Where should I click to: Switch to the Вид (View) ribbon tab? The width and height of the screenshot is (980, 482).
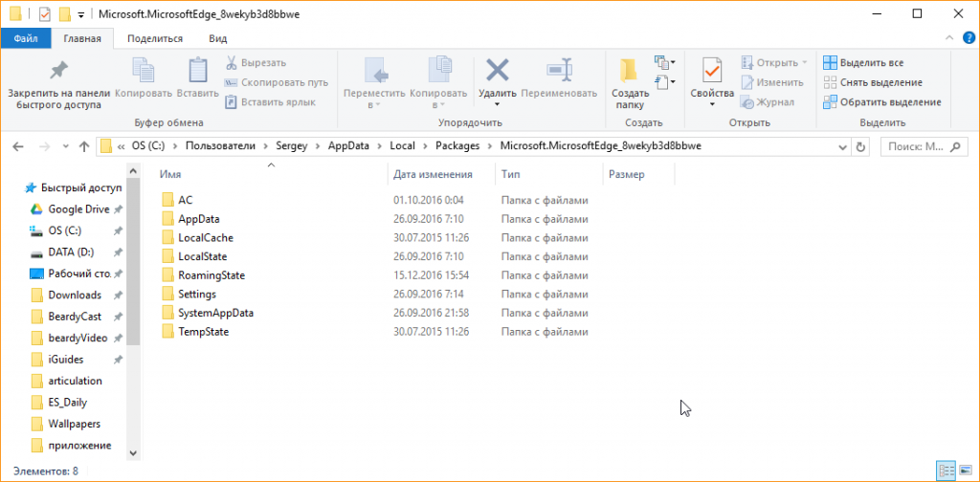point(217,38)
